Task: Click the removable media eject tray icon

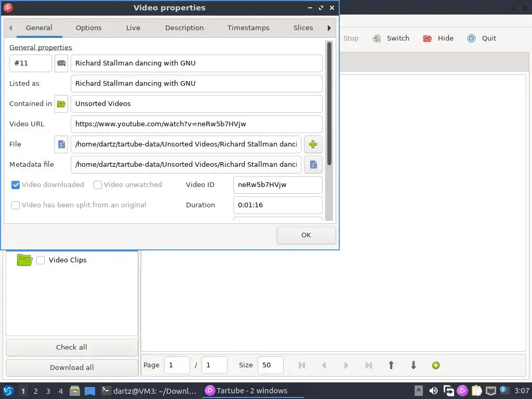Action: (419, 391)
